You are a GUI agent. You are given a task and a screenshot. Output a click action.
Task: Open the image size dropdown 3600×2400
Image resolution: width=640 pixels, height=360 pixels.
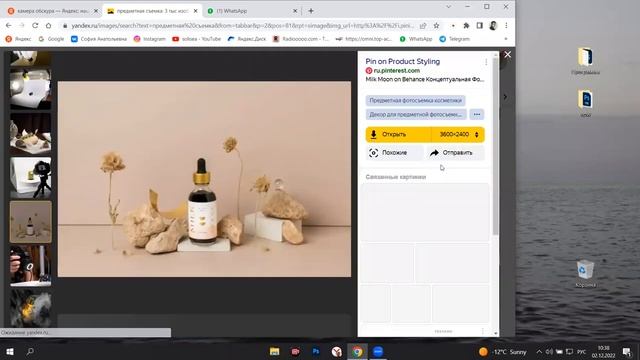tap(458, 135)
